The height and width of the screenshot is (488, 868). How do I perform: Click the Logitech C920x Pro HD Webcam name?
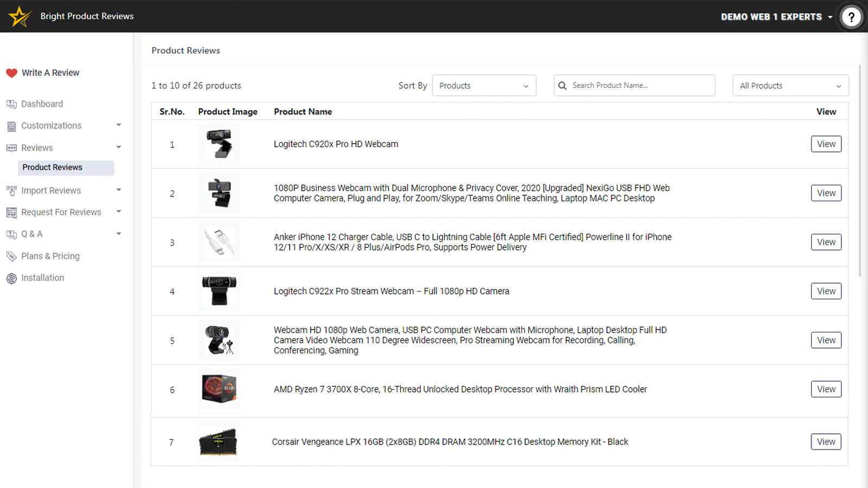336,144
